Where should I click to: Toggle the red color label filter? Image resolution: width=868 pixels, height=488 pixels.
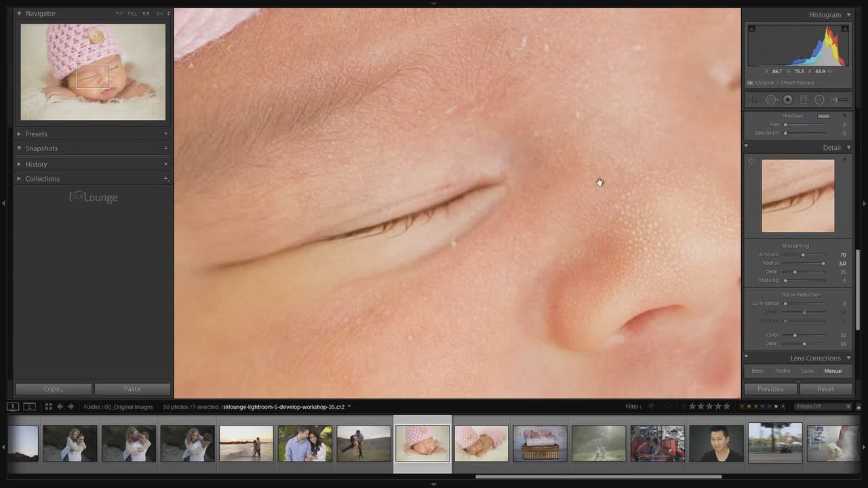[742, 407]
